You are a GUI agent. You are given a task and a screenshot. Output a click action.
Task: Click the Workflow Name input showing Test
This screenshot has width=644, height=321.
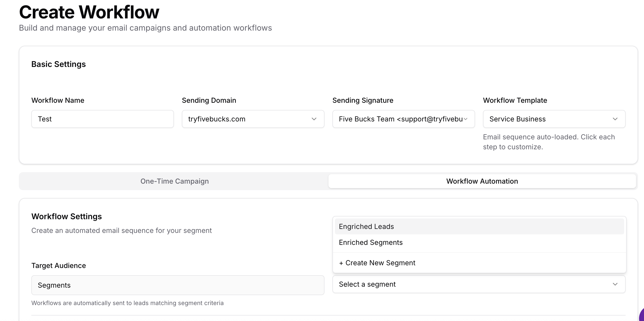pyautogui.click(x=103, y=119)
